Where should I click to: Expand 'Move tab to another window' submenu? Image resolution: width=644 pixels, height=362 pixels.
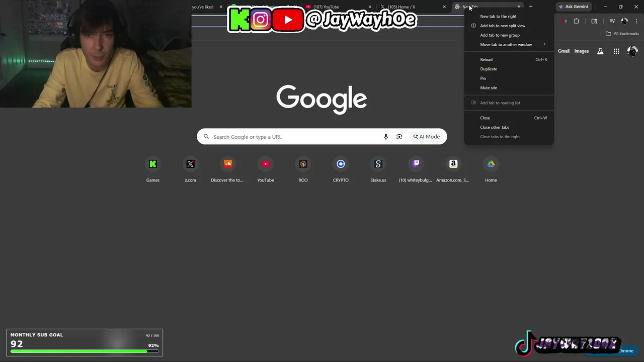(x=509, y=44)
